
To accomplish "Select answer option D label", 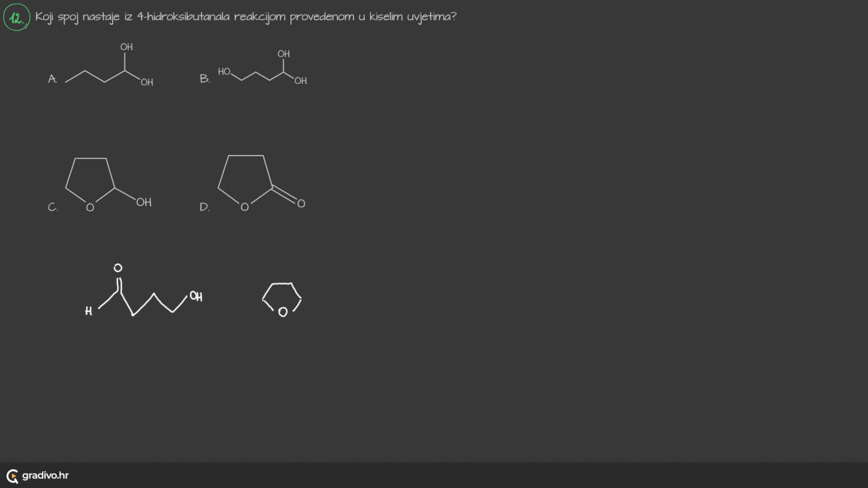I will [205, 207].
